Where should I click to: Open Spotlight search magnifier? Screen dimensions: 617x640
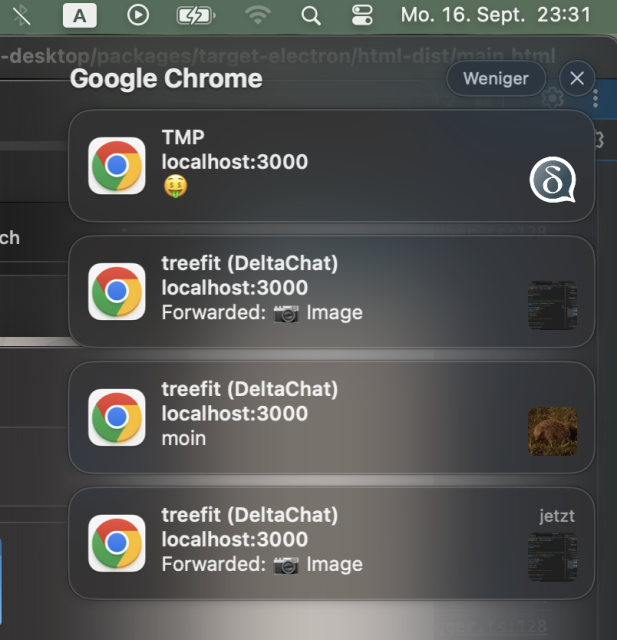(311, 15)
